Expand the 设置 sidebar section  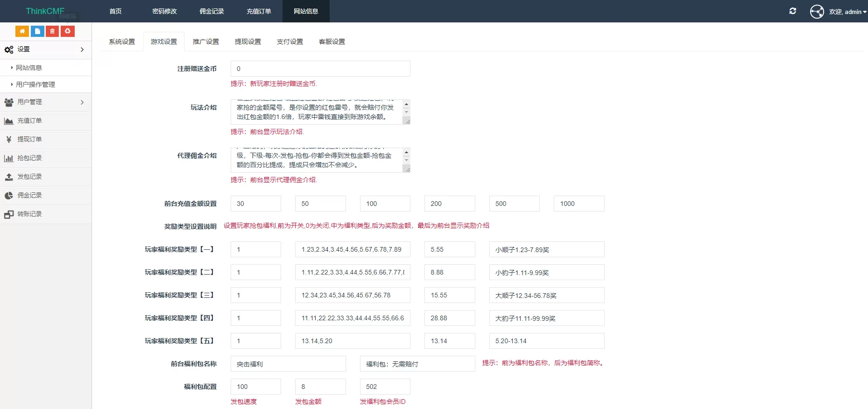coord(45,49)
